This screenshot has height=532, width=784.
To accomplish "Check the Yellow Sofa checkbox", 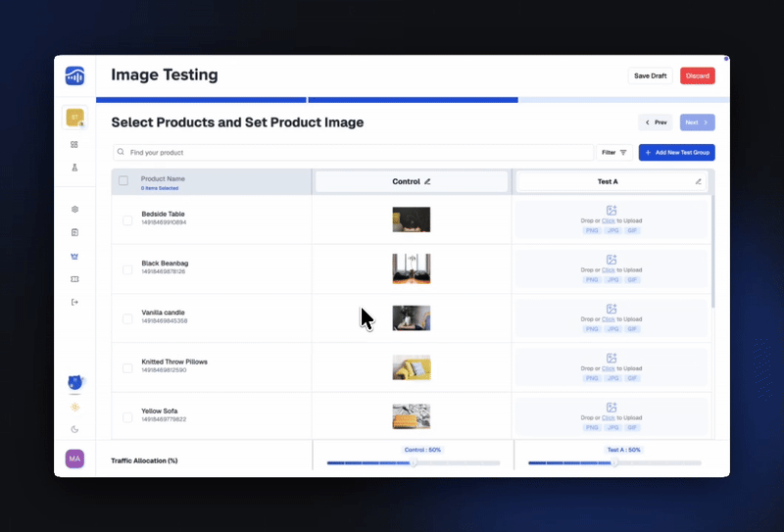I will [127, 417].
